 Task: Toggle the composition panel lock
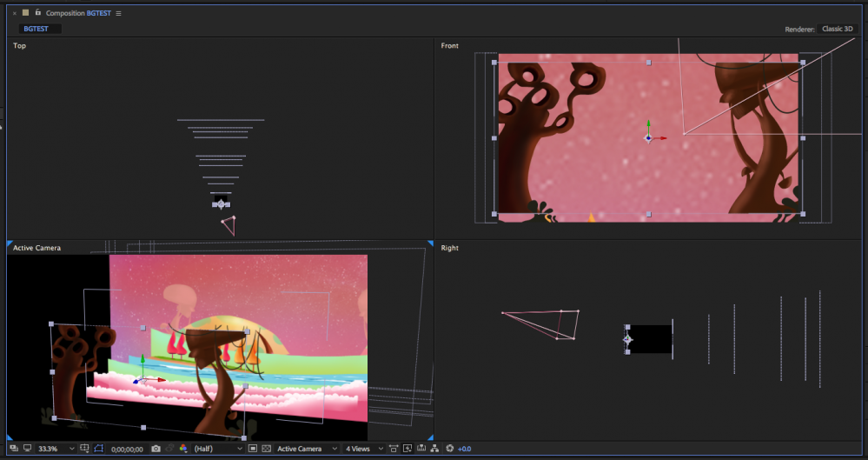[37, 13]
